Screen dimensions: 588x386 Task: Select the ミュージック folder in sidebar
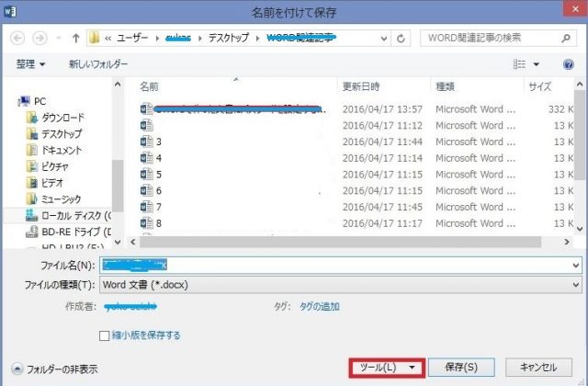tap(61, 199)
